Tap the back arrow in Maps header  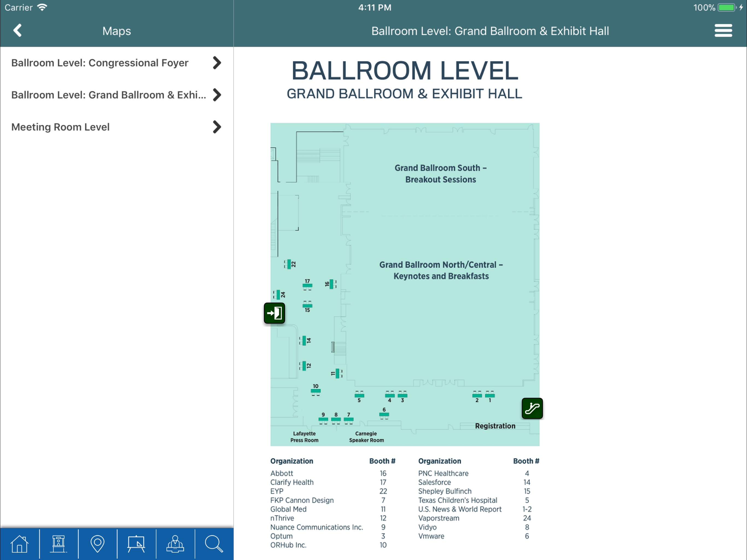point(17,30)
